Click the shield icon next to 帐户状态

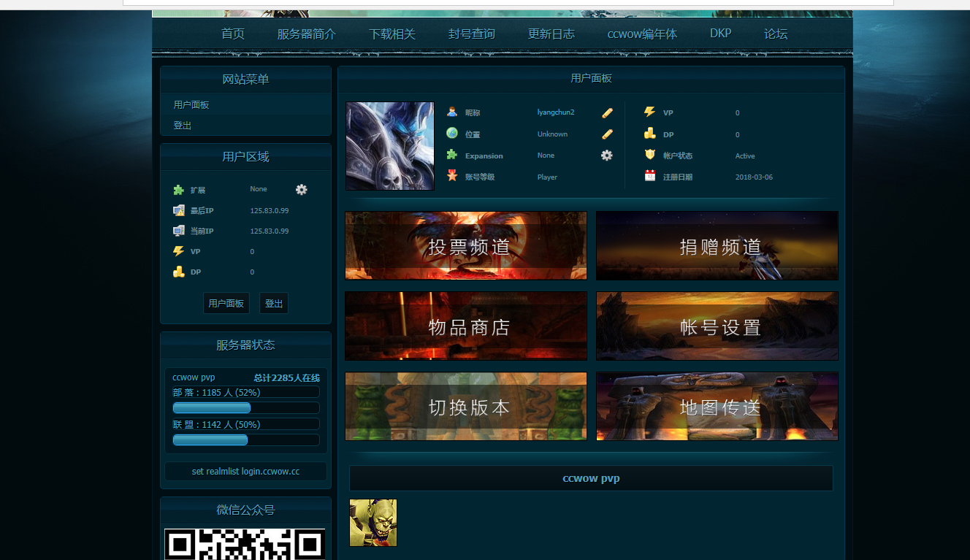649,155
